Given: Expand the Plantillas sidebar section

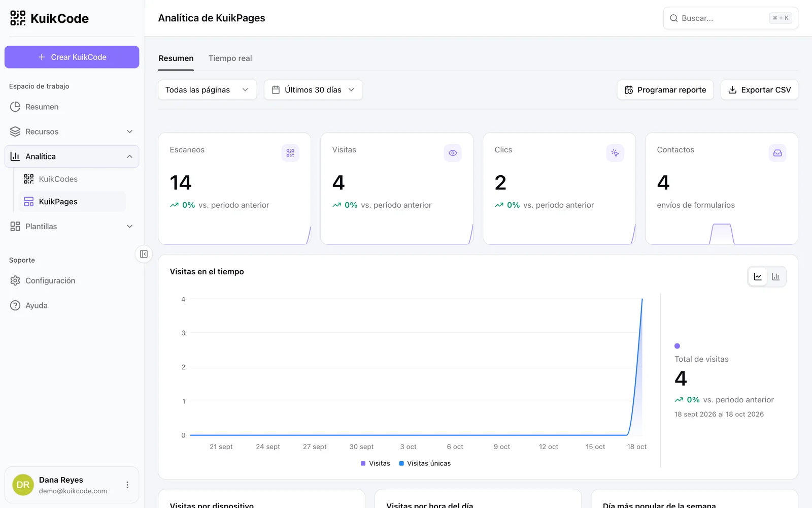Looking at the screenshot, I should point(72,227).
